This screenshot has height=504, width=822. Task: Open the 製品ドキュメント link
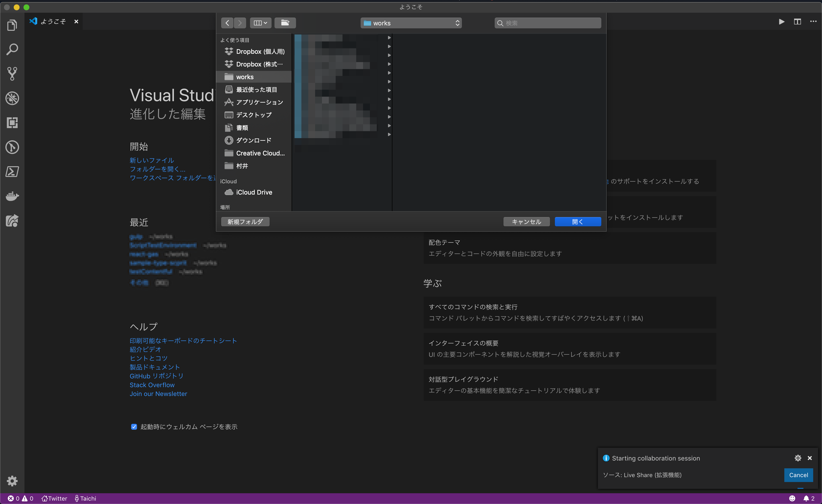click(x=155, y=367)
